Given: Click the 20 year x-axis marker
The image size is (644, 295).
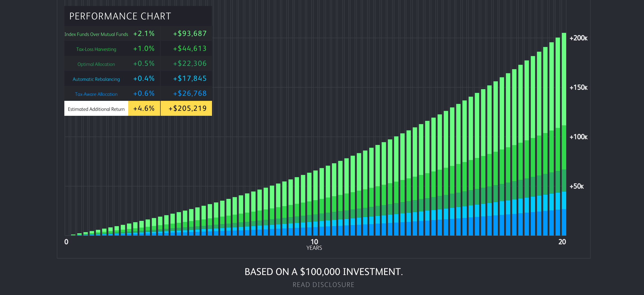Looking at the screenshot, I should pos(562,242).
